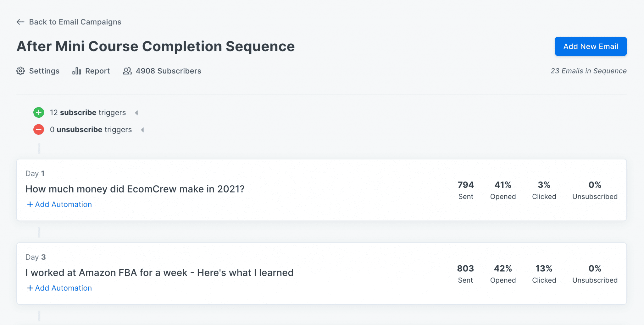Viewport: 644px width, 325px height.
Task: Click the green plus subscribe triggers icon
Action: tap(39, 112)
